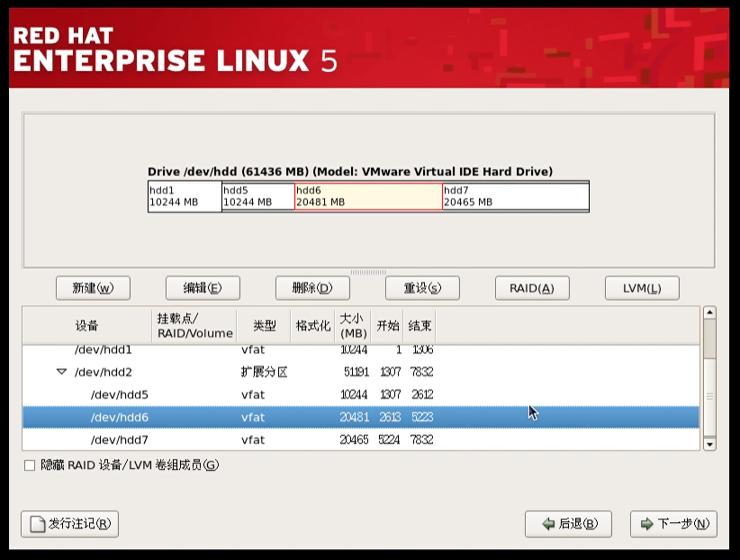Image resolution: width=740 pixels, height=560 pixels.
Task: Open the LVM(L) setup button
Action: [x=642, y=288]
